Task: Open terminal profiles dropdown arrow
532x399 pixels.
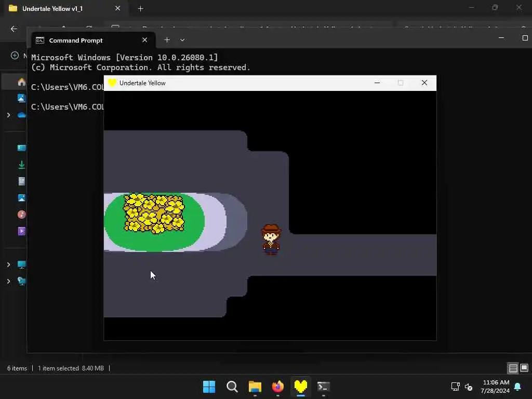Action: (x=182, y=40)
